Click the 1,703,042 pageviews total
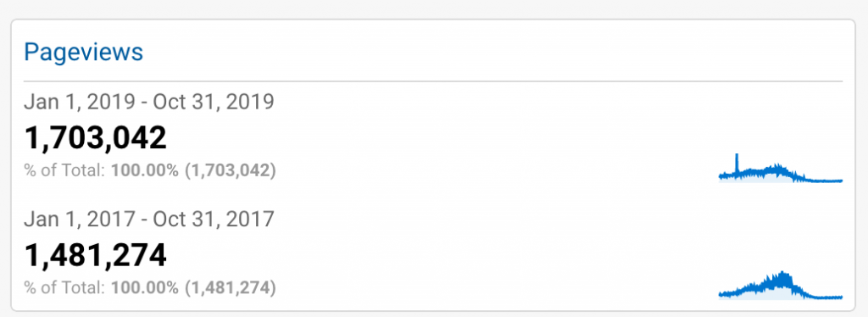The width and height of the screenshot is (868, 317). tap(95, 138)
